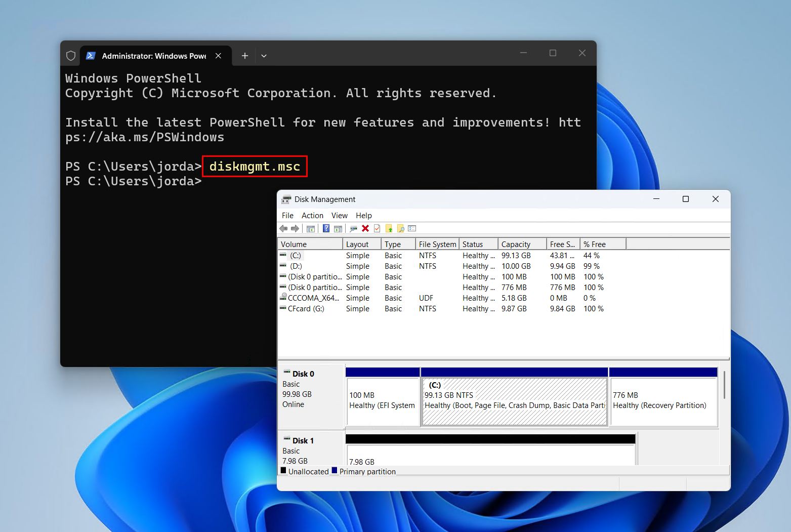Close the Administrator PowerShell tab
Image resolution: width=791 pixels, height=532 pixels.
(x=218, y=56)
